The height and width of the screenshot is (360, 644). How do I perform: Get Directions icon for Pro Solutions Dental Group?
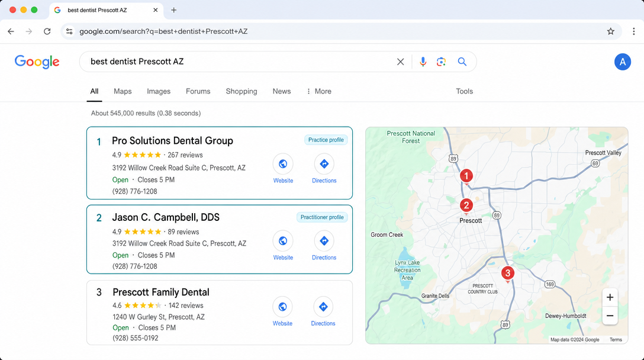coord(324,164)
